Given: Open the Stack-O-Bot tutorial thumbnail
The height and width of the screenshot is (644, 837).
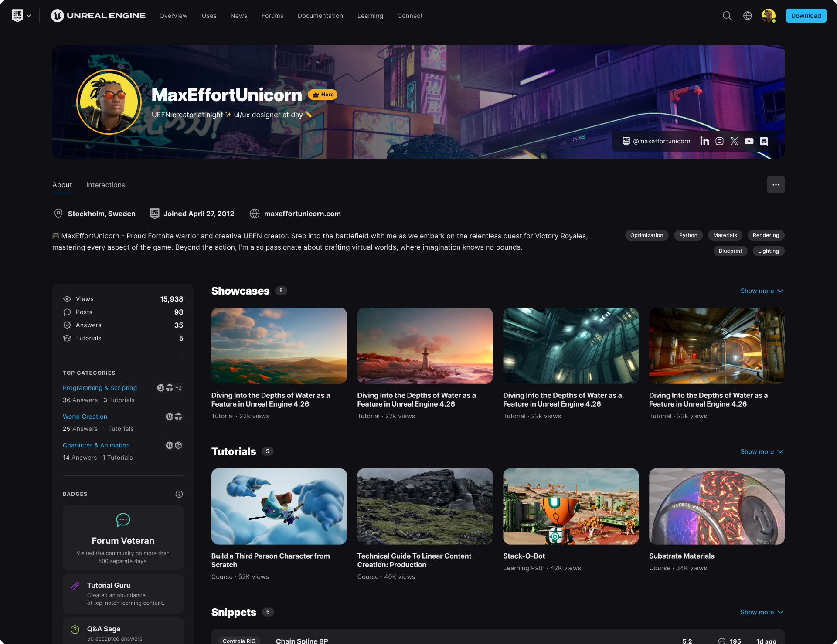Looking at the screenshot, I should tap(571, 506).
